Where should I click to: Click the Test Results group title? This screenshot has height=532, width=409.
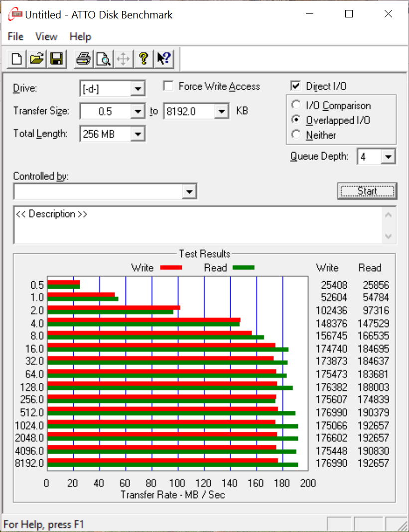pos(204,254)
